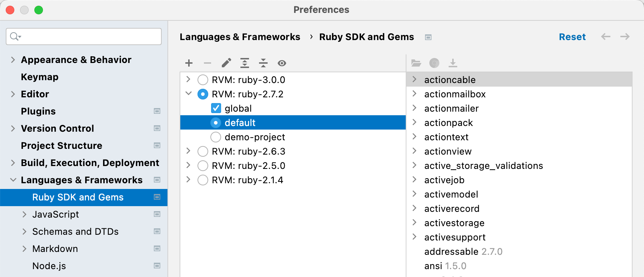Add a new Ruby SDK with plus icon
Image resolution: width=644 pixels, height=277 pixels.
click(189, 63)
